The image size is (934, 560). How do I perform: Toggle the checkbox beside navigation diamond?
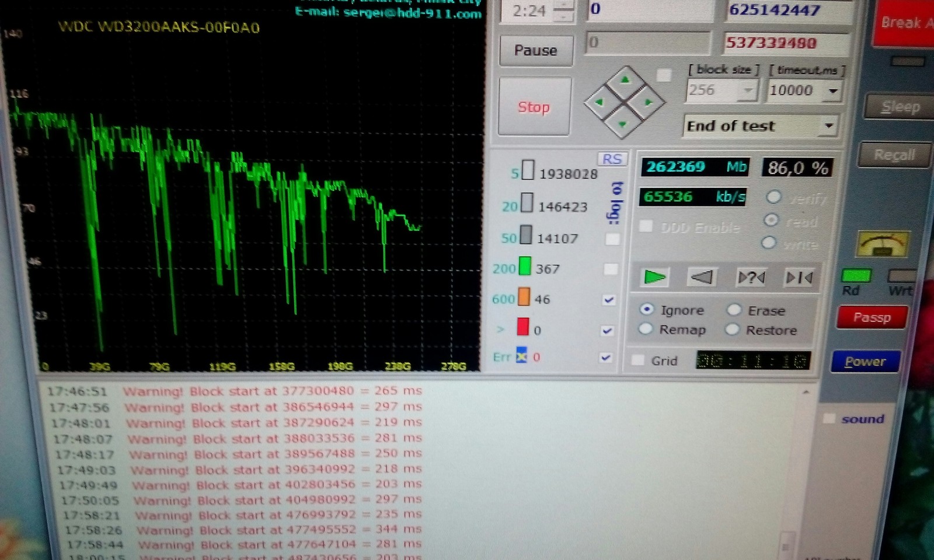(663, 75)
